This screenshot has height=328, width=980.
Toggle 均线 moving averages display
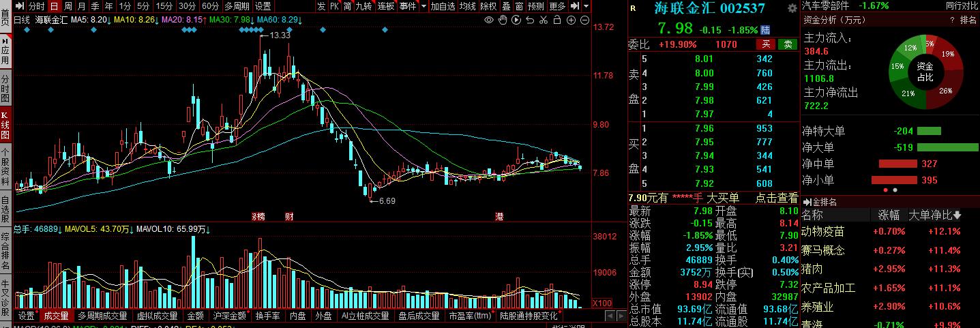click(467, 6)
